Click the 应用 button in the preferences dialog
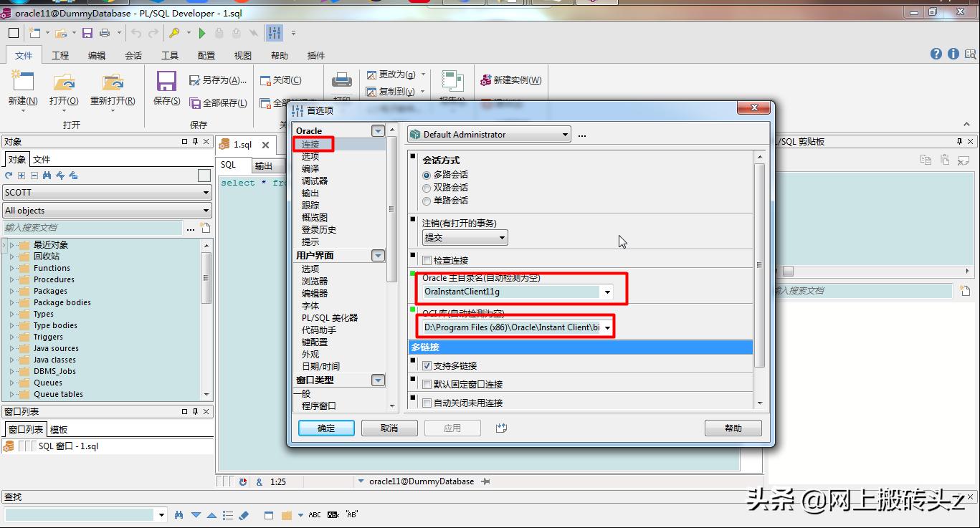 (x=452, y=428)
